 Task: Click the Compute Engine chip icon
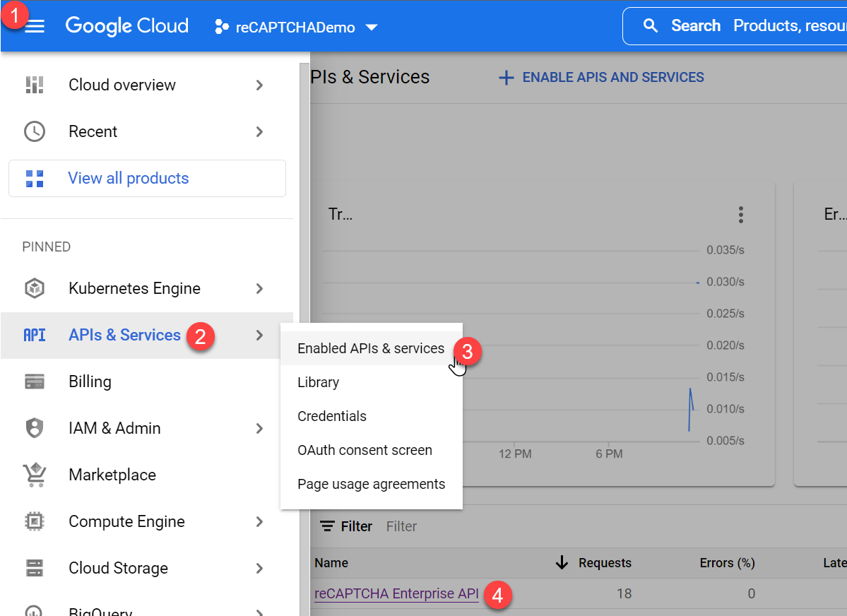35,521
